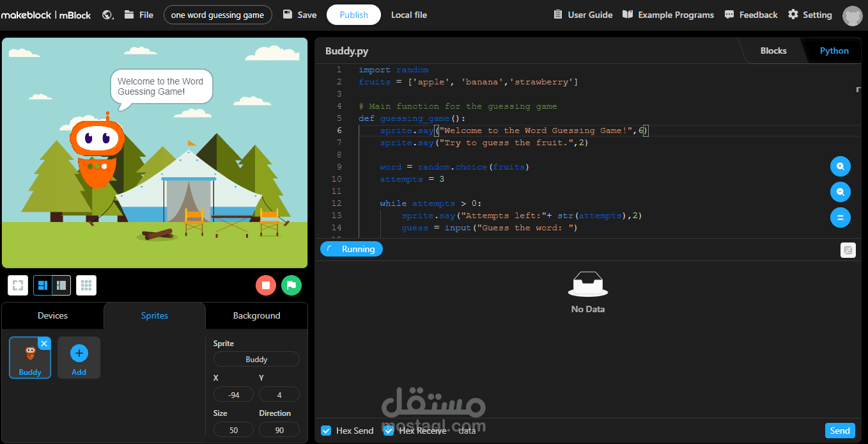Image resolution: width=868 pixels, height=444 pixels.
Task: Zoom in the code editor
Action: (840, 166)
